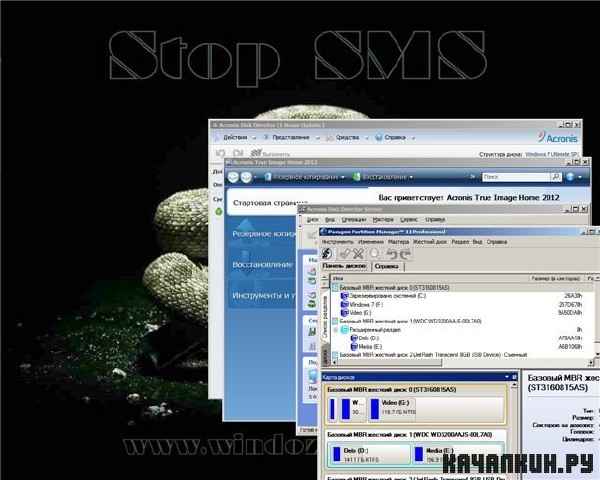Select Video (G:) partition row in list

click(463, 313)
